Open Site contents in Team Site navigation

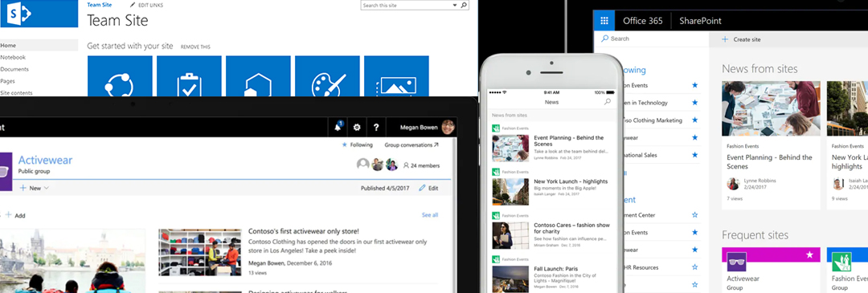[x=17, y=93]
